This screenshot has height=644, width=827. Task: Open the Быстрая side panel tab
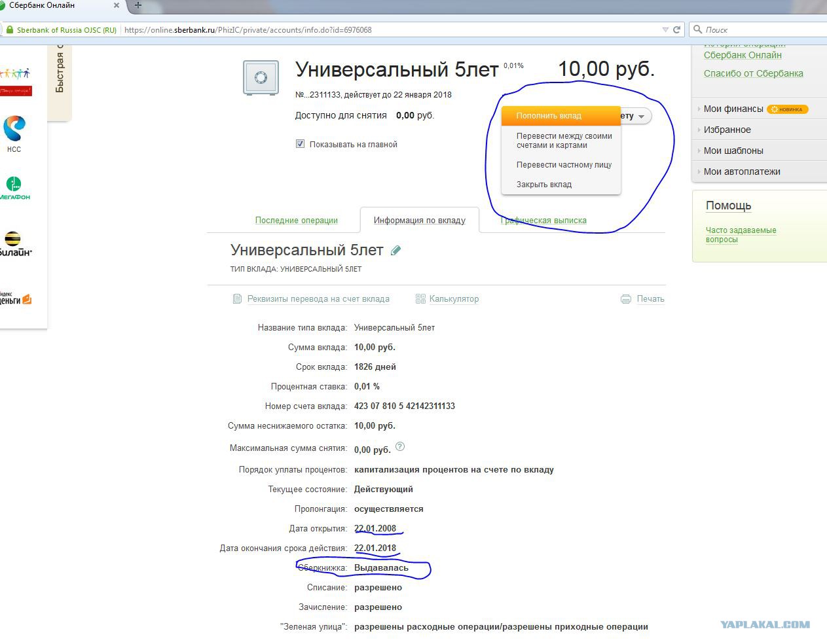point(60,83)
